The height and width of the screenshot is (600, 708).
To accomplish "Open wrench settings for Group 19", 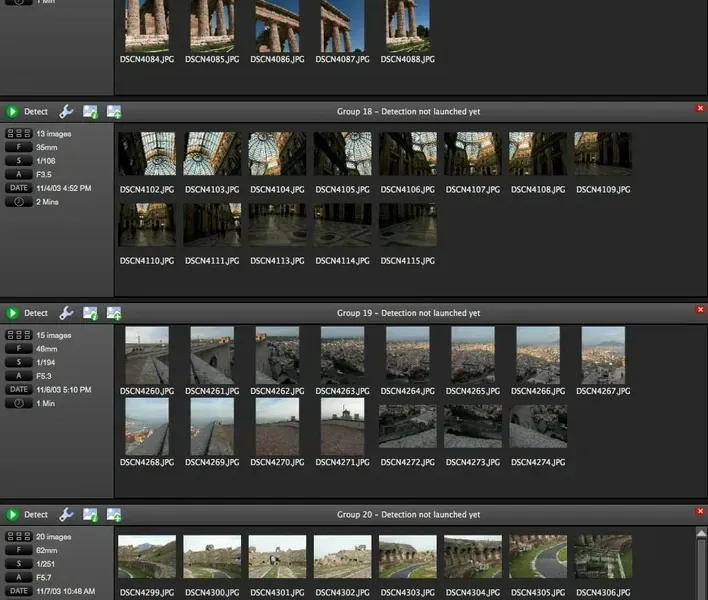I will coord(66,313).
